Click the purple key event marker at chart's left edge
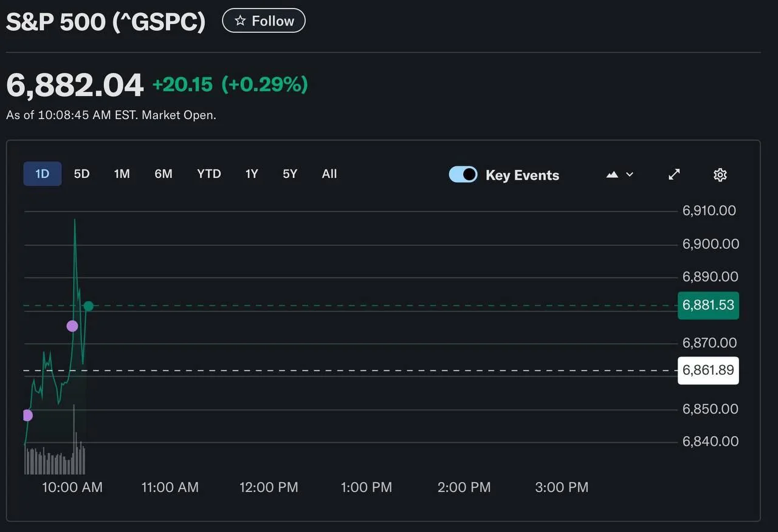This screenshot has height=532, width=778. tap(27, 415)
